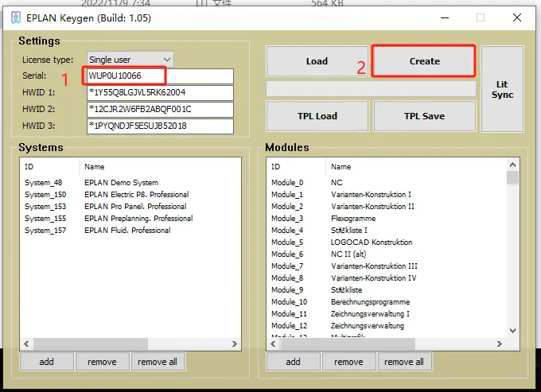Minimize the EPLAN Keygen window

445,17
